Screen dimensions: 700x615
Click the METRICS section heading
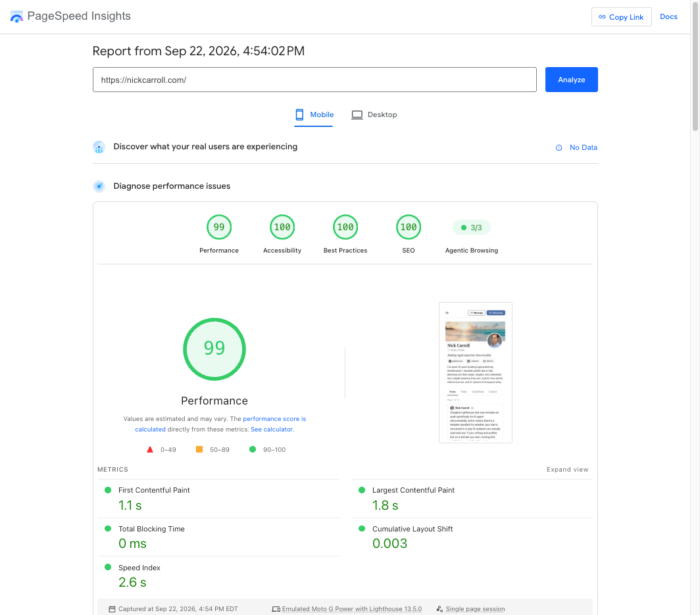[x=113, y=470]
